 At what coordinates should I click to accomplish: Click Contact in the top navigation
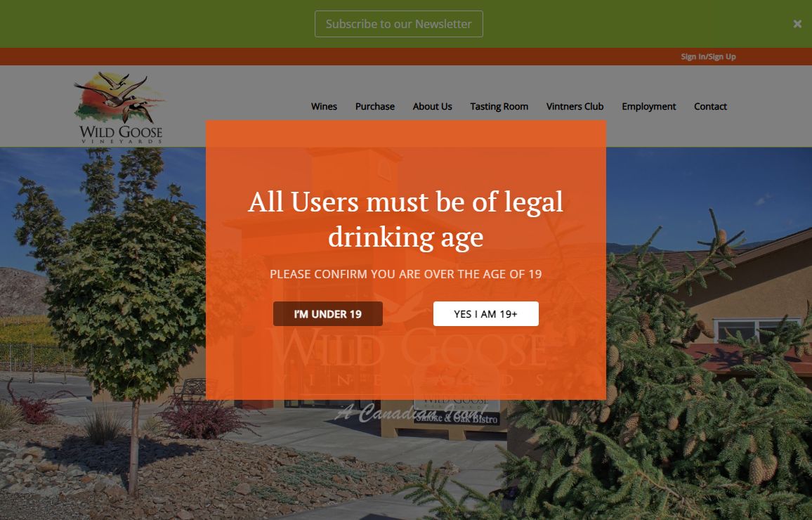click(x=711, y=106)
